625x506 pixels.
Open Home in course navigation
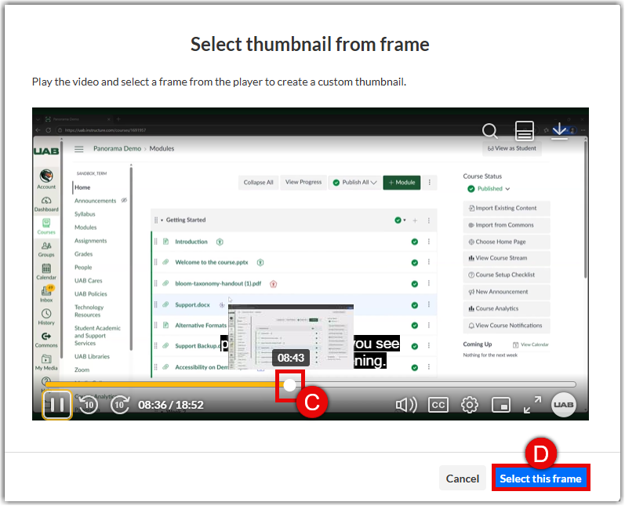[82, 187]
